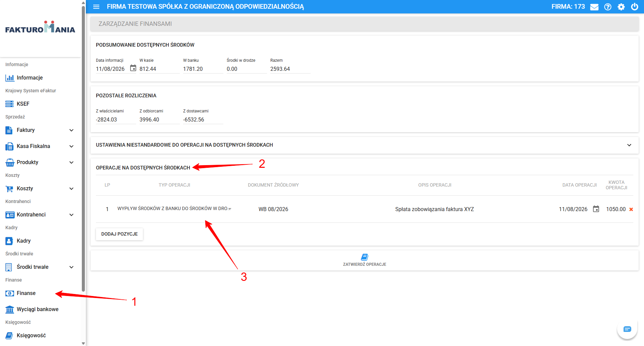This screenshot has width=644, height=346.
Task: Open settings gear icon in header
Action: point(621,7)
